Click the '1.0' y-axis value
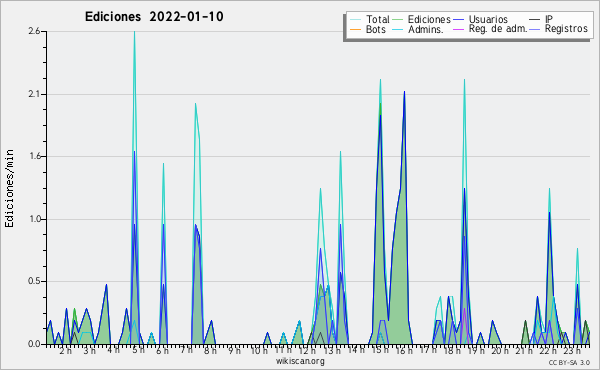 pos(34,219)
